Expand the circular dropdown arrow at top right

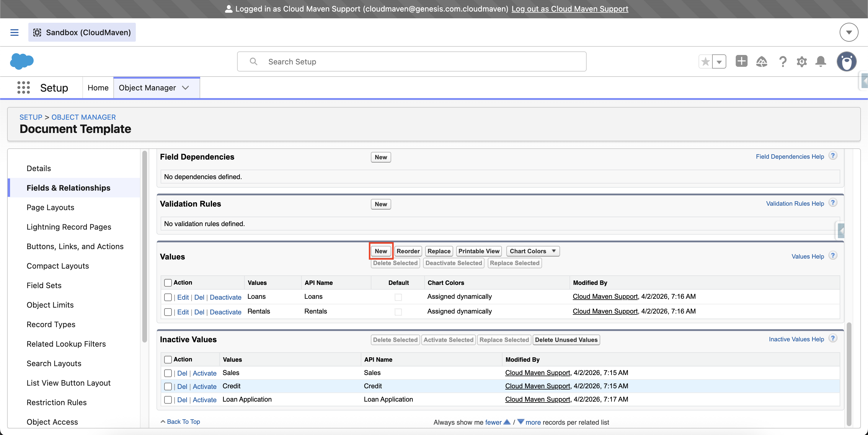coord(849,33)
